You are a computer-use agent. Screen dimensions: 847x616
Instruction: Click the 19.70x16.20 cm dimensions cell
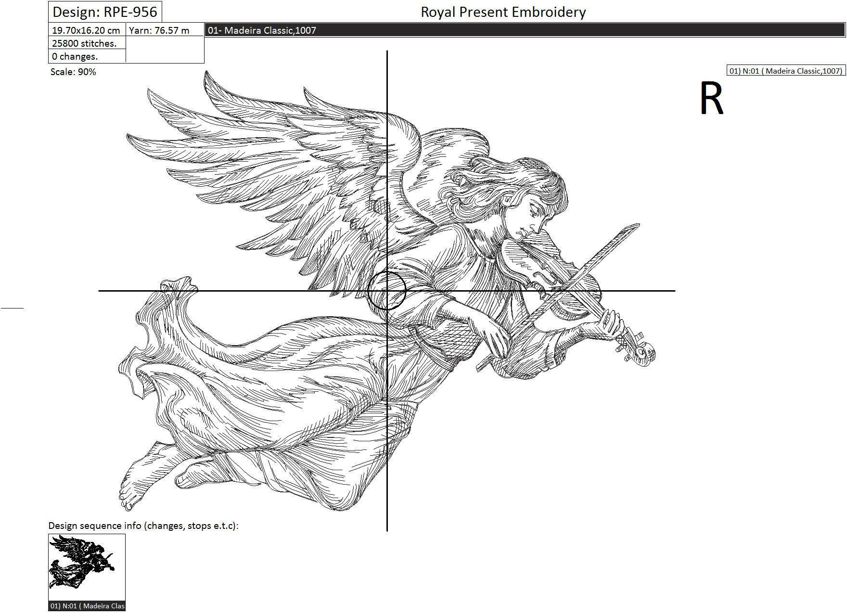coord(87,30)
